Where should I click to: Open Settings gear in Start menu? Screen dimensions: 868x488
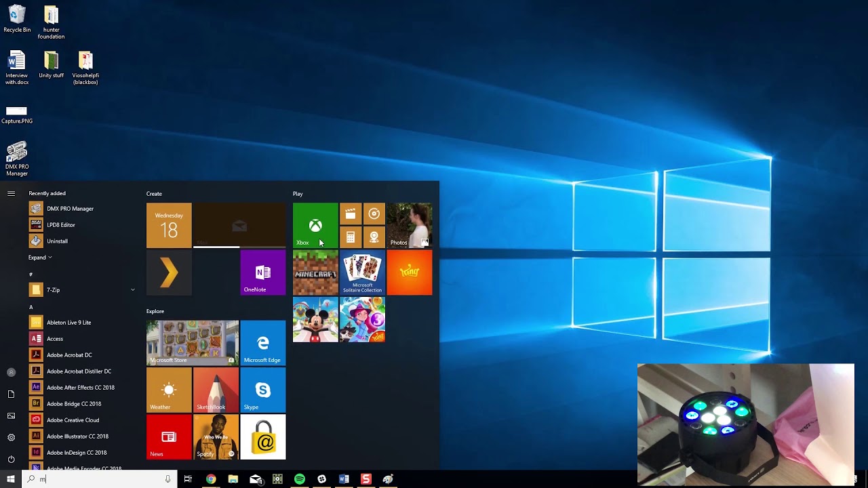pyautogui.click(x=11, y=437)
